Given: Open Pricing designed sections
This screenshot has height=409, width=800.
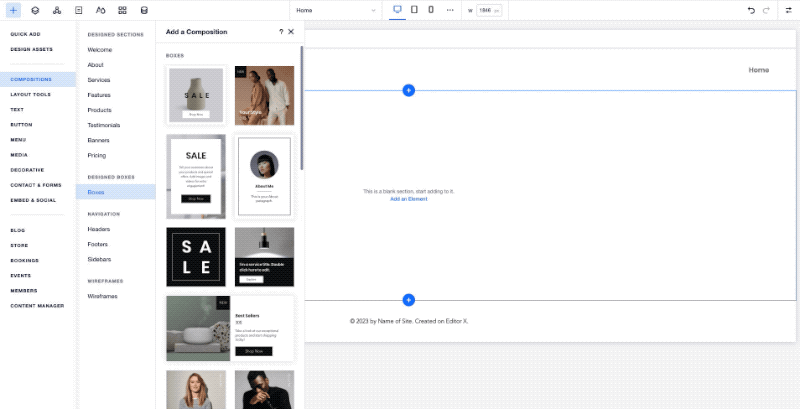Looking at the screenshot, I should point(97,155).
